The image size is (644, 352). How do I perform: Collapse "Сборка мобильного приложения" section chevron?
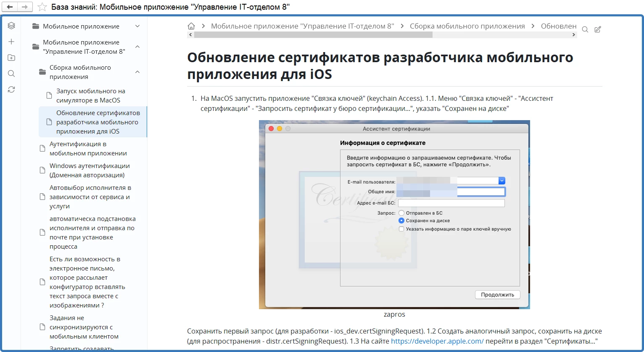[137, 72]
